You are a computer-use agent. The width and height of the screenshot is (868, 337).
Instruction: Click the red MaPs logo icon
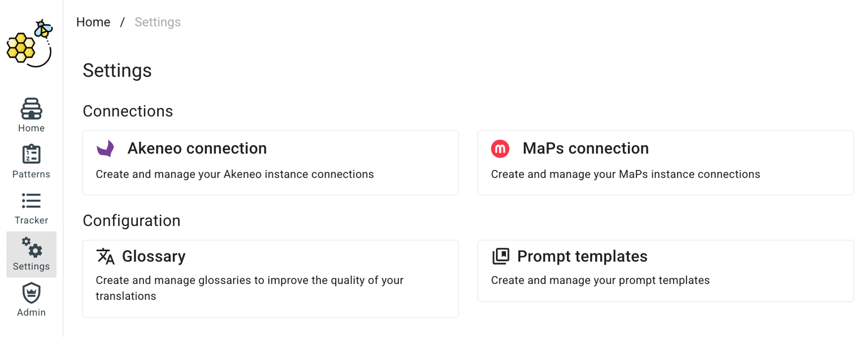(x=500, y=148)
